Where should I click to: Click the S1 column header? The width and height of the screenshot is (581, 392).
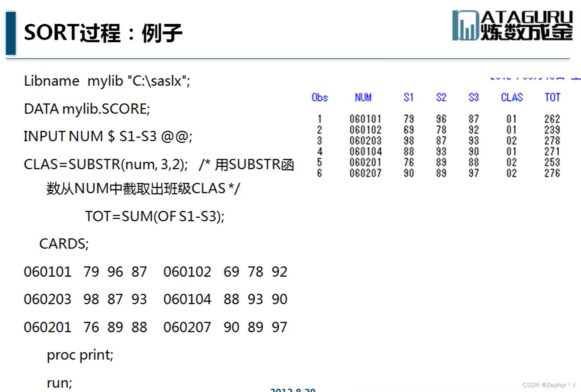click(x=408, y=97)
